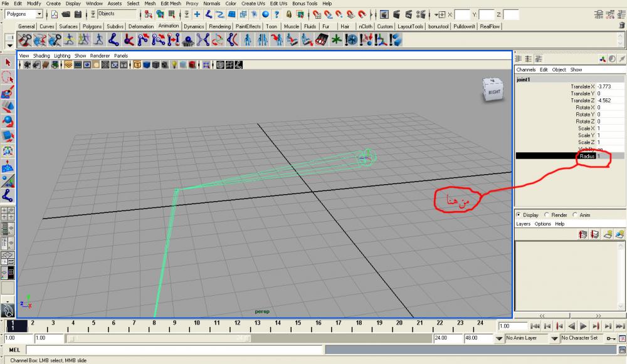Select the arrow Select tool in toolbox

click(8, 63)
